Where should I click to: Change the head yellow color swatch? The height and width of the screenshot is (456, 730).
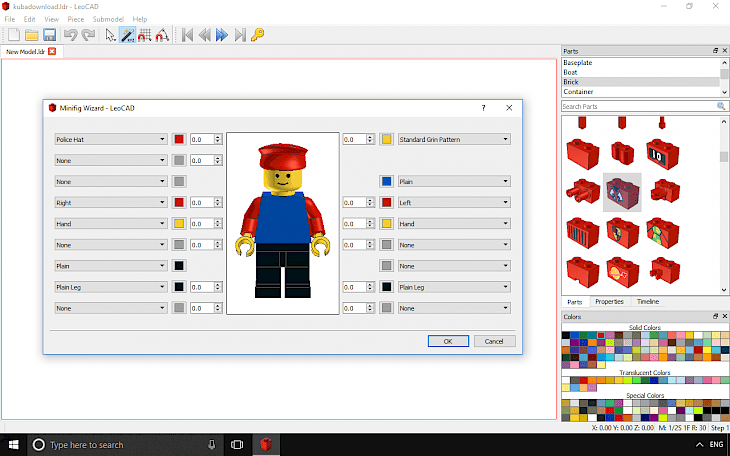[386, 139]
